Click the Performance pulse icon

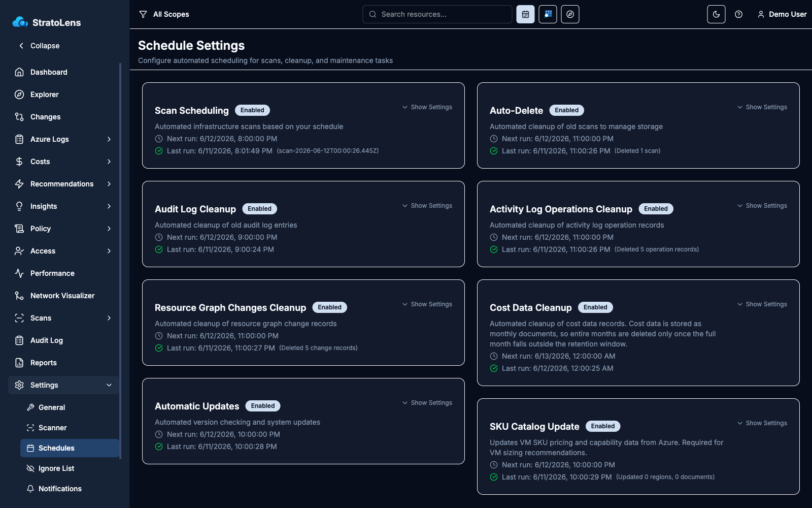click(x=19, y=273)
